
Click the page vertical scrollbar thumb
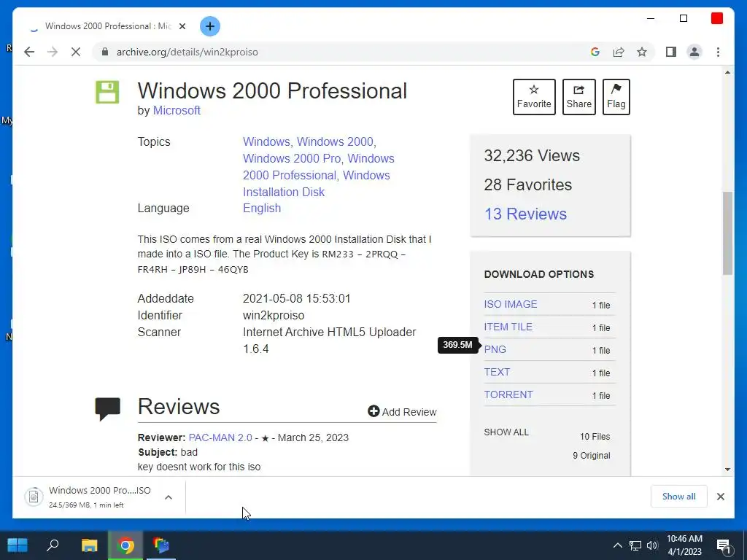click(x=727, y=233)
